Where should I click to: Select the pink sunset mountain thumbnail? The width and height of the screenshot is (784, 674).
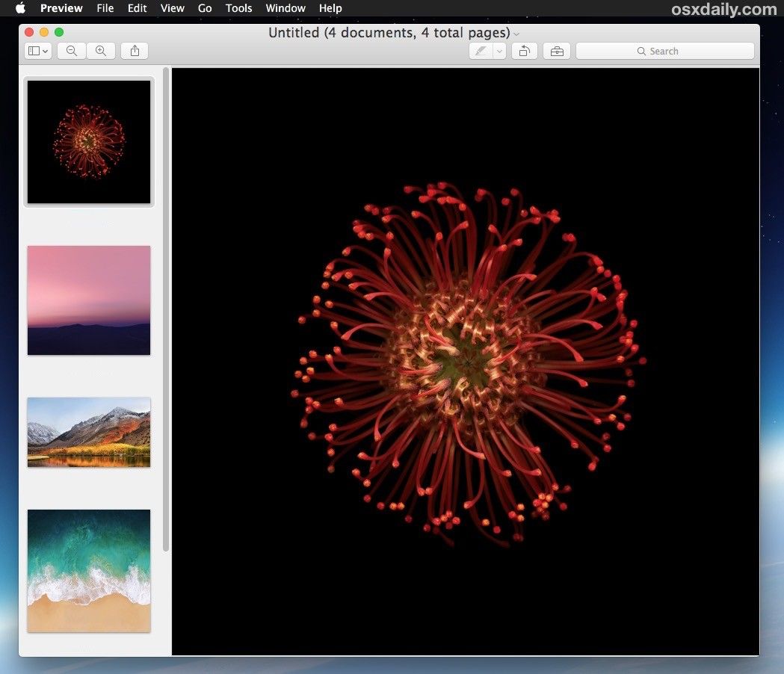click(89, 300)
